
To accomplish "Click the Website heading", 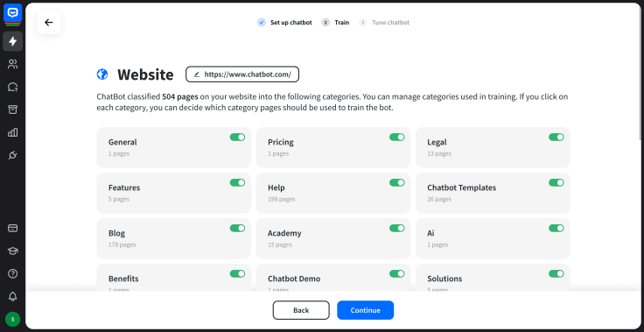I will pyautogui.click(x=145, y=74).
